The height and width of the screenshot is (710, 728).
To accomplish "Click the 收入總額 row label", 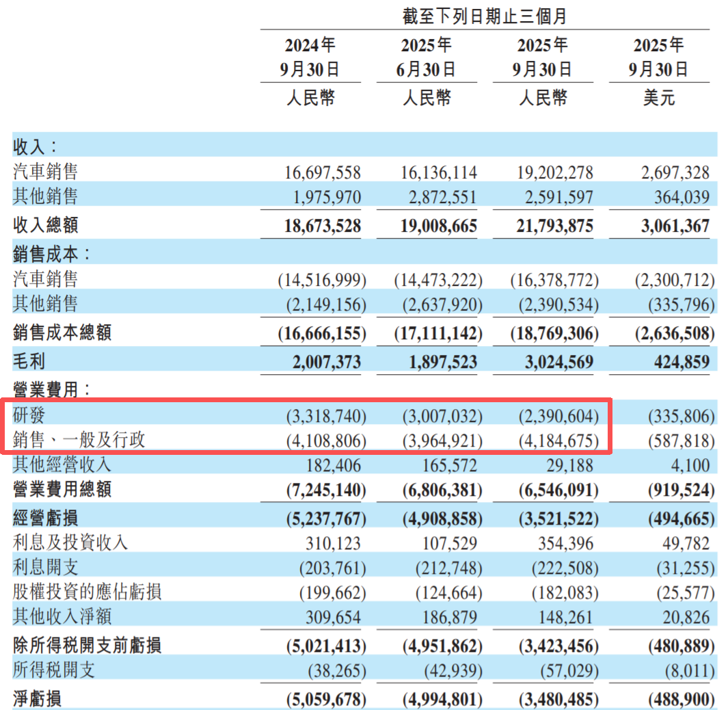I will tap(50, 225).
